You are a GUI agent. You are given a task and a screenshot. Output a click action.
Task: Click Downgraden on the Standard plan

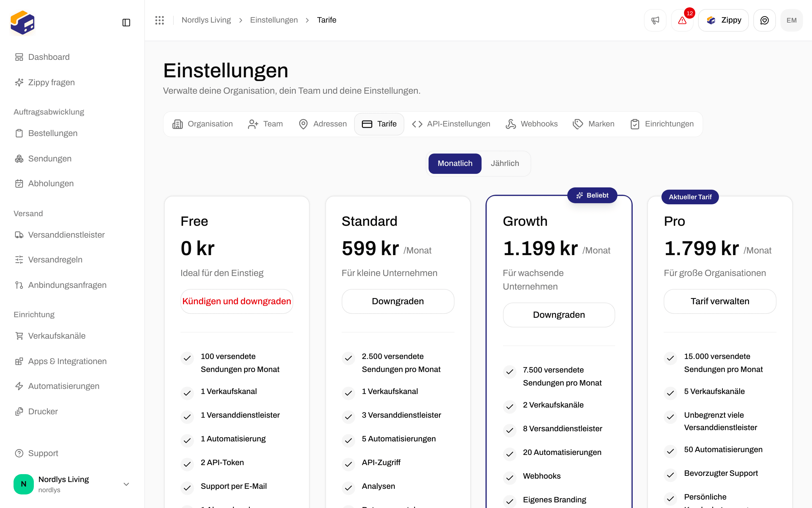[x=398, y=301]
